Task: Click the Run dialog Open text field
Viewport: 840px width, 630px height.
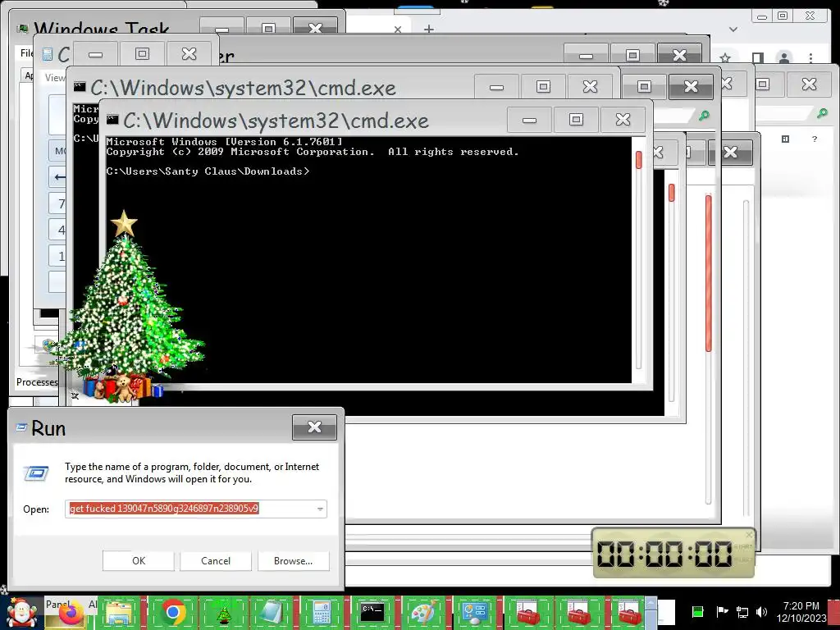Action: pyautogui.click(x=195, y=509)
